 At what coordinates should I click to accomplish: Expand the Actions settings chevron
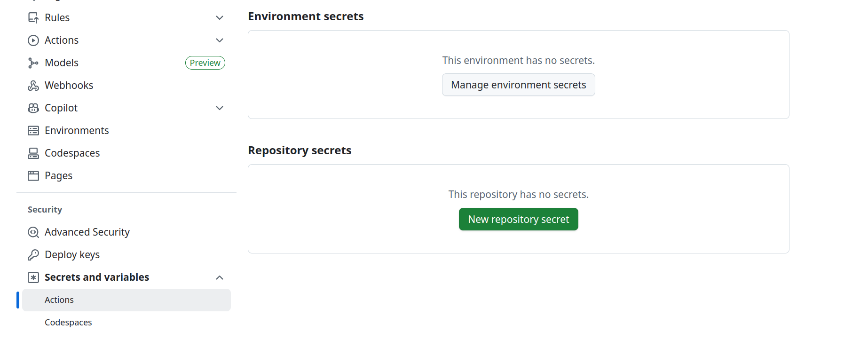pyautogui.click(x=220, y=40)
